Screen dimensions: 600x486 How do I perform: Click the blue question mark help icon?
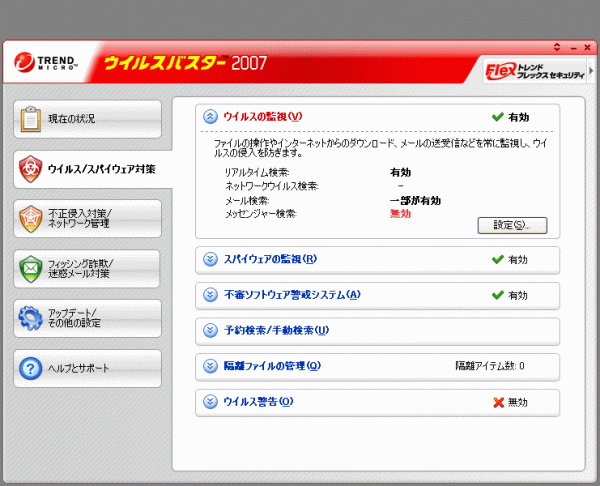(31, 369)
